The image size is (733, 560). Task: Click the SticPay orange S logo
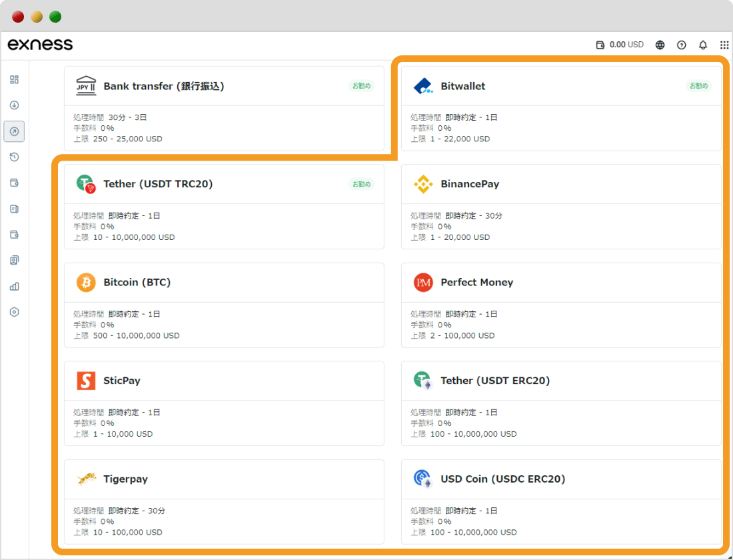tap(86, 381)
